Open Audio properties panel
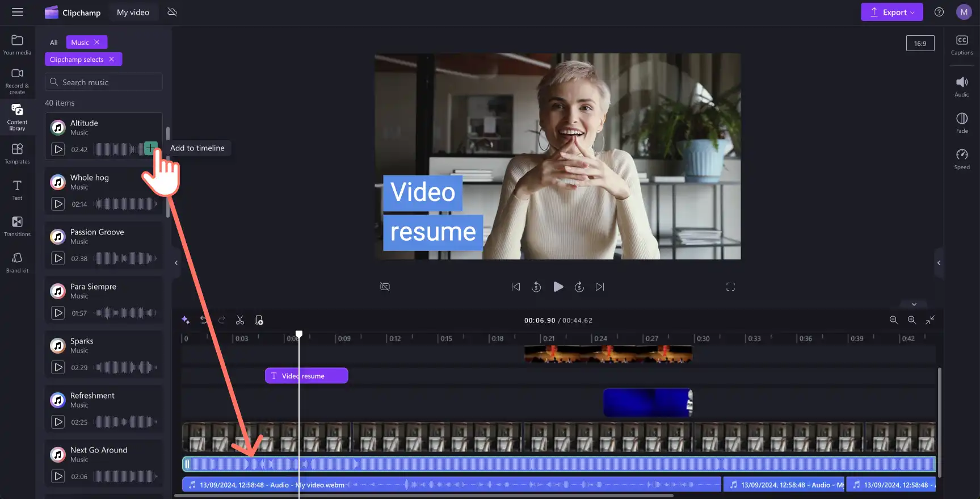The height and width of the screenshot is (499, 980). tap(962, 87)
